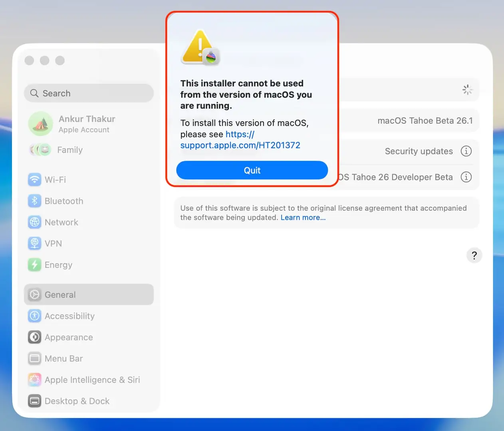This screenshot has width=504, height=431.
Task: Click the license agreement notice text
Action: pyautogui.click(x=323, y=213)
